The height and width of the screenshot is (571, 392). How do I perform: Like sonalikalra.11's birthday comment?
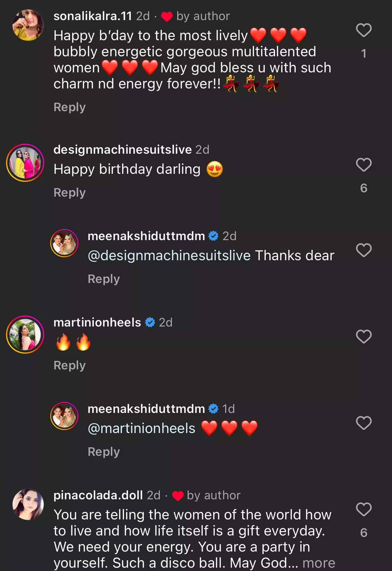click(364, 30)
